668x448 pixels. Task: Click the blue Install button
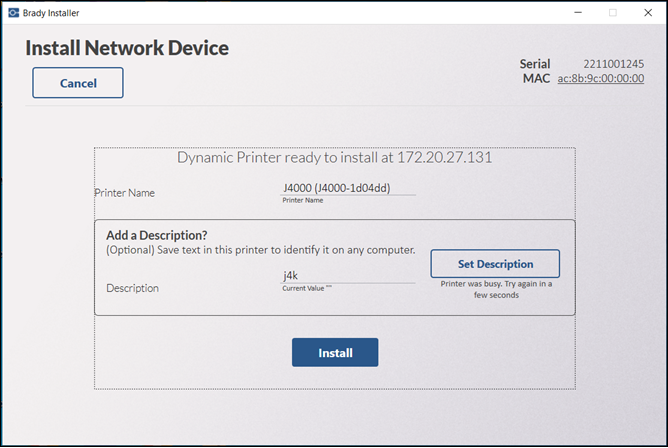coord(335,353)
